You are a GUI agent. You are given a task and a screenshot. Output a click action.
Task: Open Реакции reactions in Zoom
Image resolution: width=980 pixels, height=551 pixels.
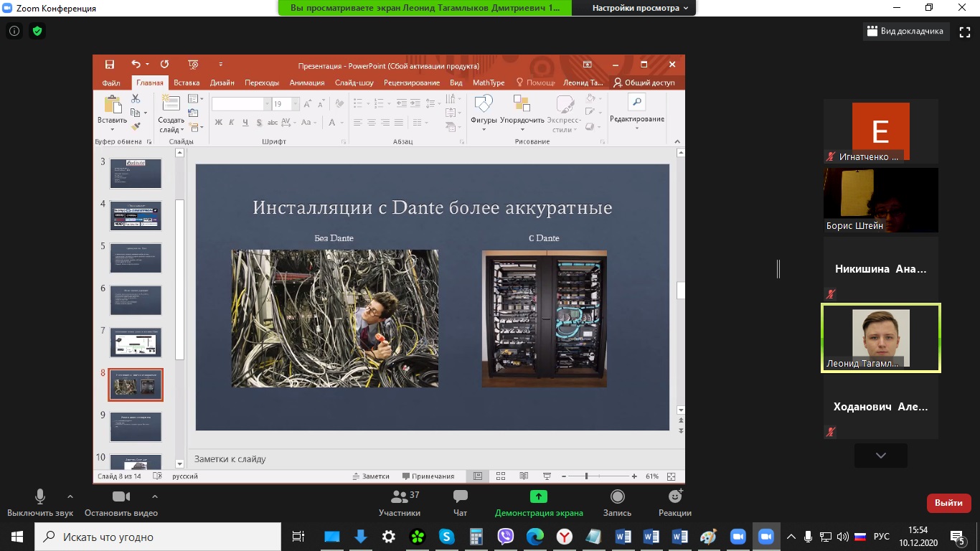[675, 502]
